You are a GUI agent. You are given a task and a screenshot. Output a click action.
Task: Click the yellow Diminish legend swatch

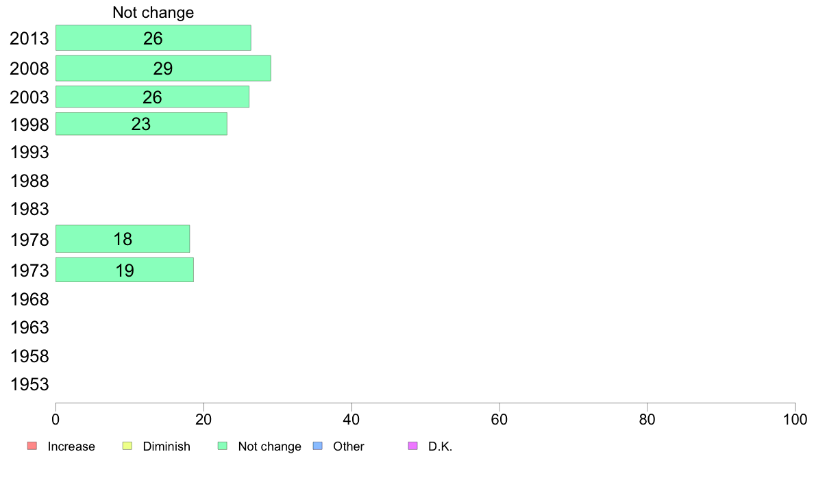tap(127, 446)
